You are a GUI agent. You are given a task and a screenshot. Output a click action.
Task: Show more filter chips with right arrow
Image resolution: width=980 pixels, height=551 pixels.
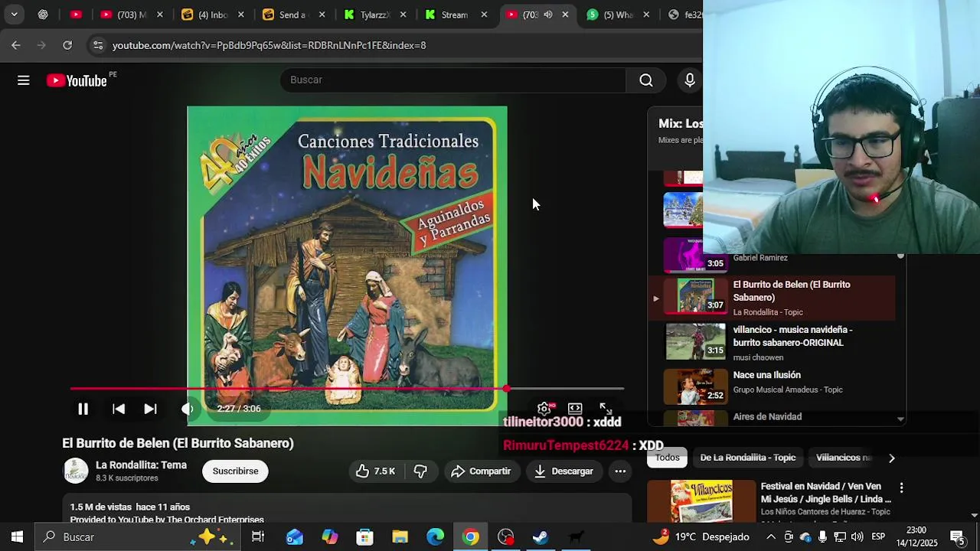click(x=891, y=458)
